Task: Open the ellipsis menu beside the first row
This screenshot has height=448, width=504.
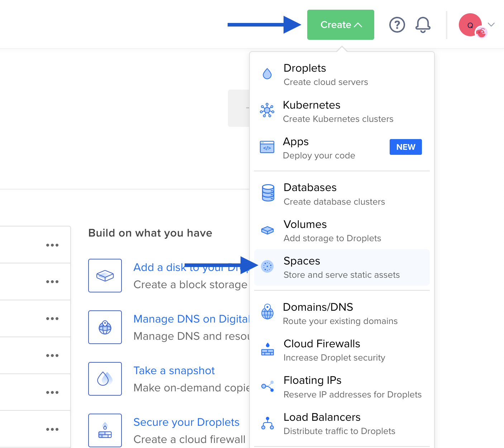Action: [x=52, y=245]
